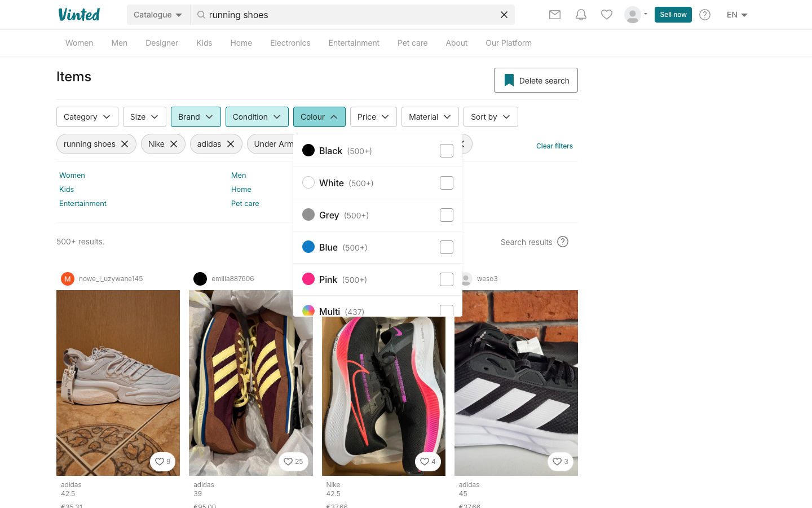Go to the Men menu
Image resolution: width=812 pixels, height=508 pixels.
[x=120, y=43]
